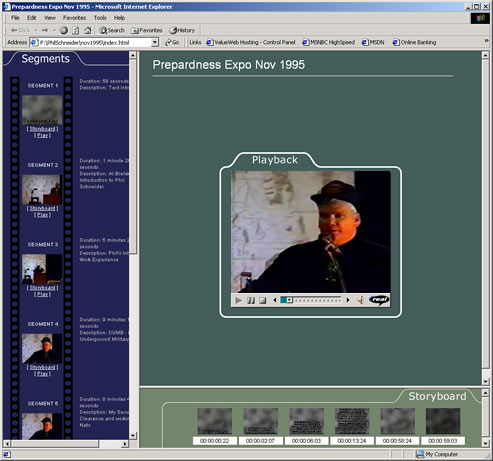Open Storyboard link under Segment 1

[x=42, y=129]
